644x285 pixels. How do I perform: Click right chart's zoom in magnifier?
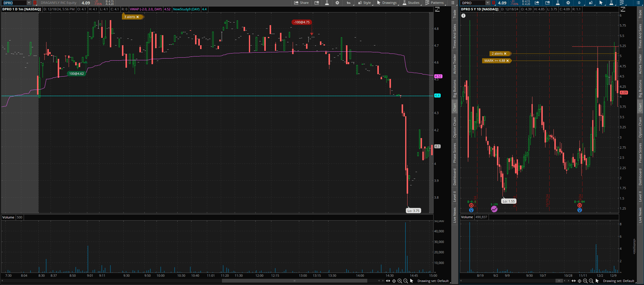pos(585,281)
